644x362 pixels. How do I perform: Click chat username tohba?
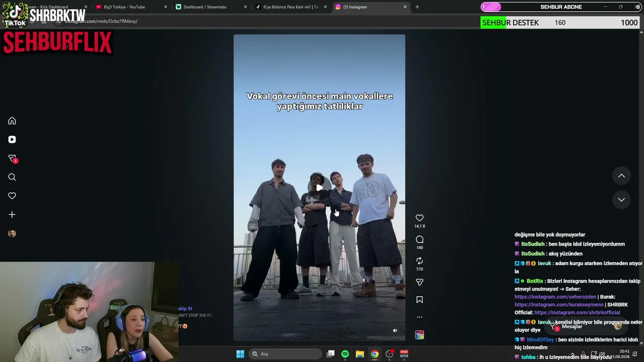click(x=528, y=357)
